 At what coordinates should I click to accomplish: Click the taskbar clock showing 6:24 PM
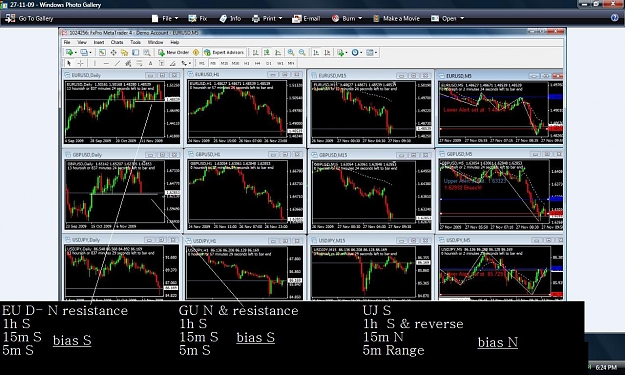(606, 367)
